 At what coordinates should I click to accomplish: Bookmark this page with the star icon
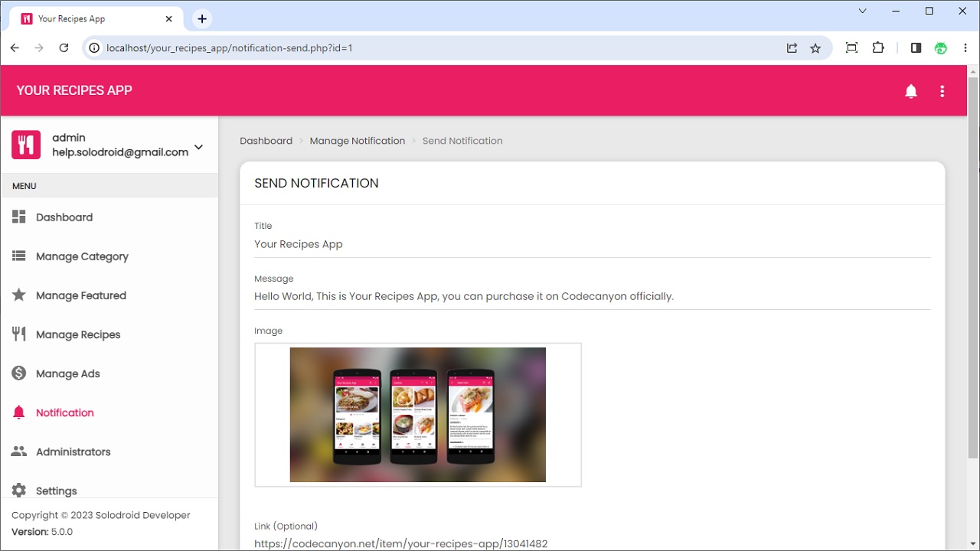click(x=815, y=47)
